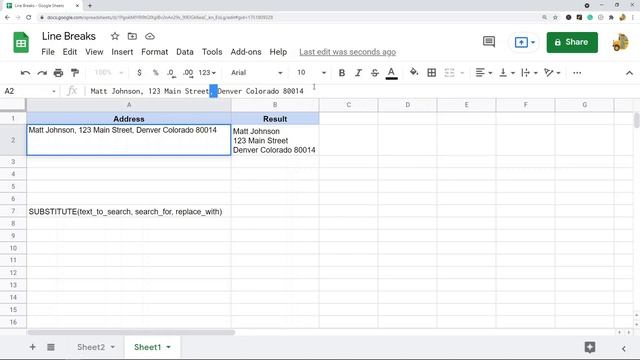Reload the page in the browser
640x360 pixels.
point(29,18)
